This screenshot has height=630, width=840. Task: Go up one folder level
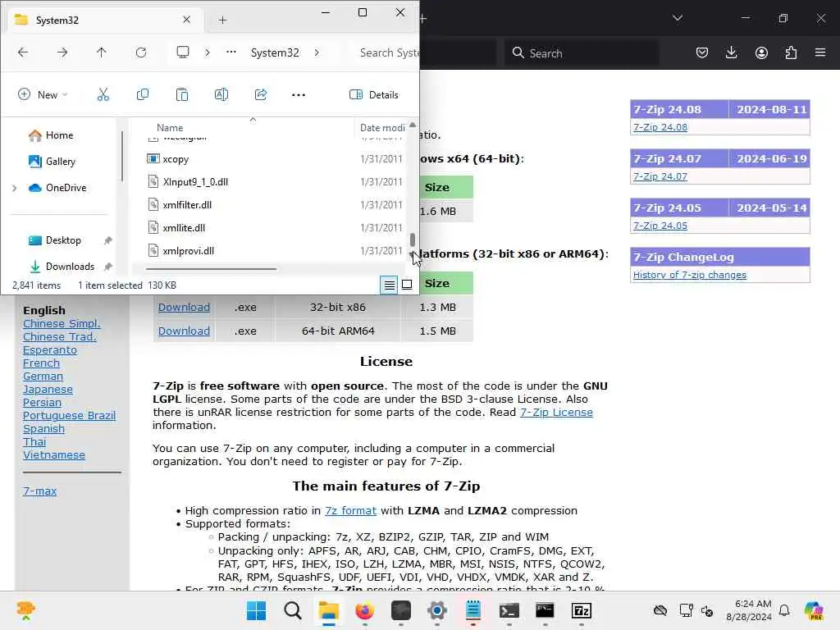tap(101, 52)
